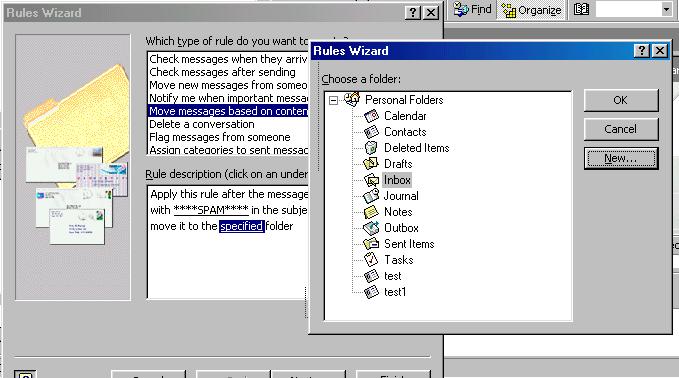Screen dimensions: 679x378
Task: Collapse the Personal Folders tree
Action: pyautogui.click(x=333, y=100)
